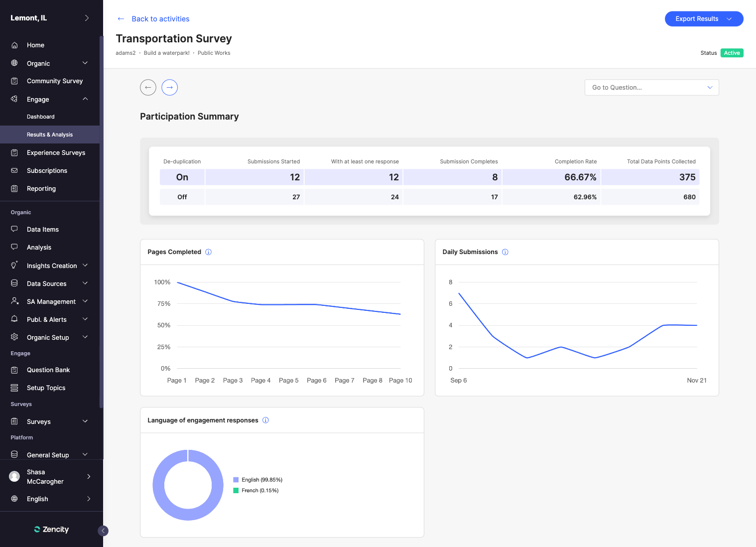
Task: Collapse the sidebar using the round chevron button
Action: coord(103,531)
